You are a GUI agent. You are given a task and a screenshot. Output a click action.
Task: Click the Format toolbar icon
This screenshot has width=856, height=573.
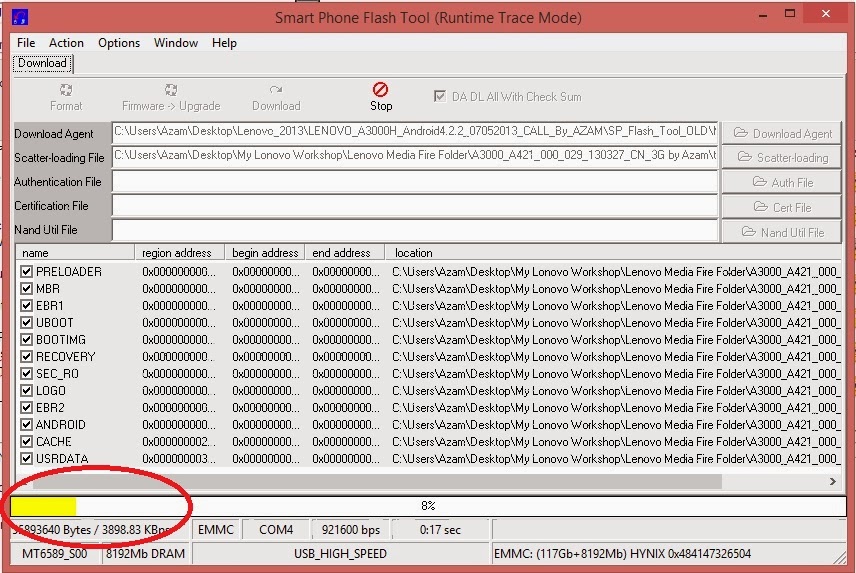click(x=66, y=90)
